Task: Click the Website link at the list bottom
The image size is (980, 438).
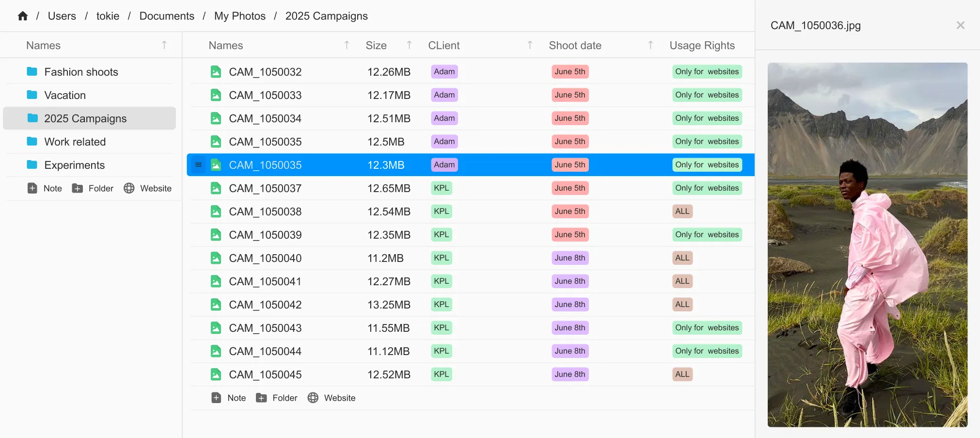Action: pos(332,398)
